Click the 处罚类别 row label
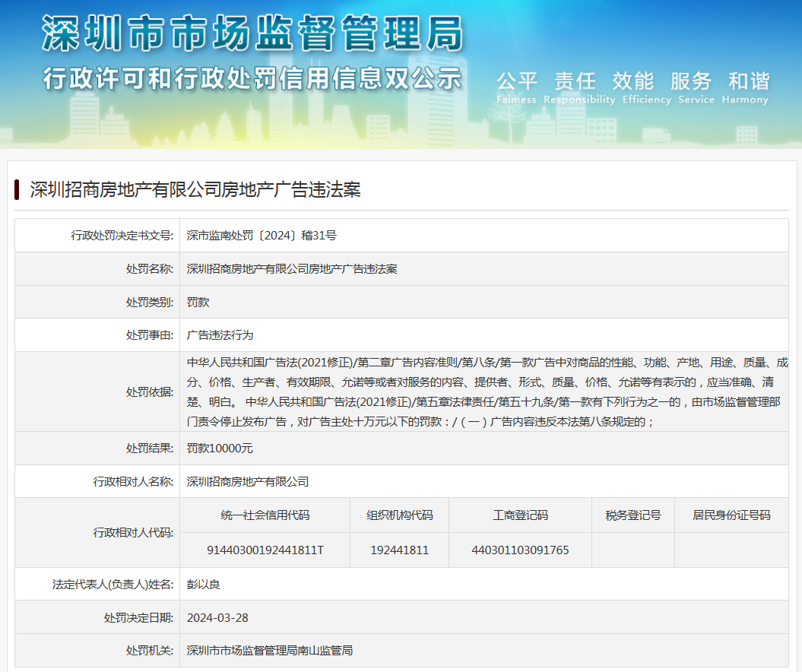Image resolution: width=802 pixels, height=672 pixels. 150,303
